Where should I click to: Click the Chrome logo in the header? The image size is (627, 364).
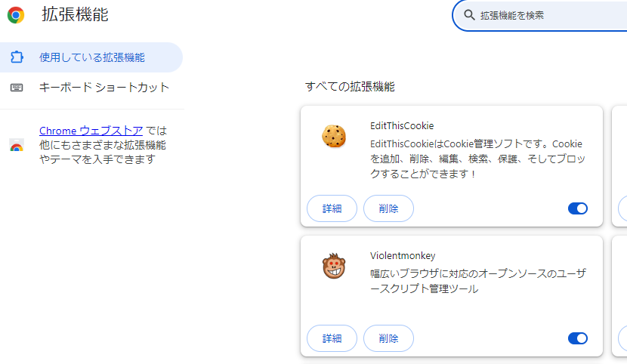tap(16, 15)
